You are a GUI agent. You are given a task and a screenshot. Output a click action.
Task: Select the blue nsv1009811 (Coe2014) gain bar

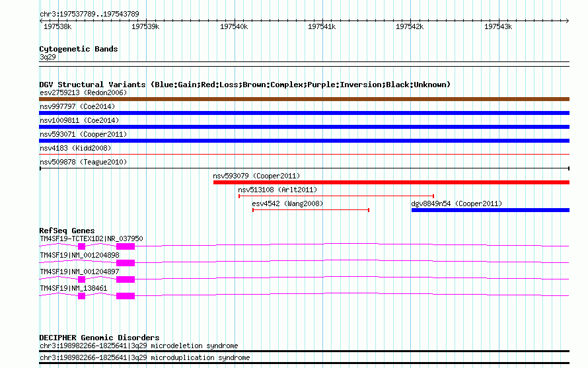tap(304, 127)
